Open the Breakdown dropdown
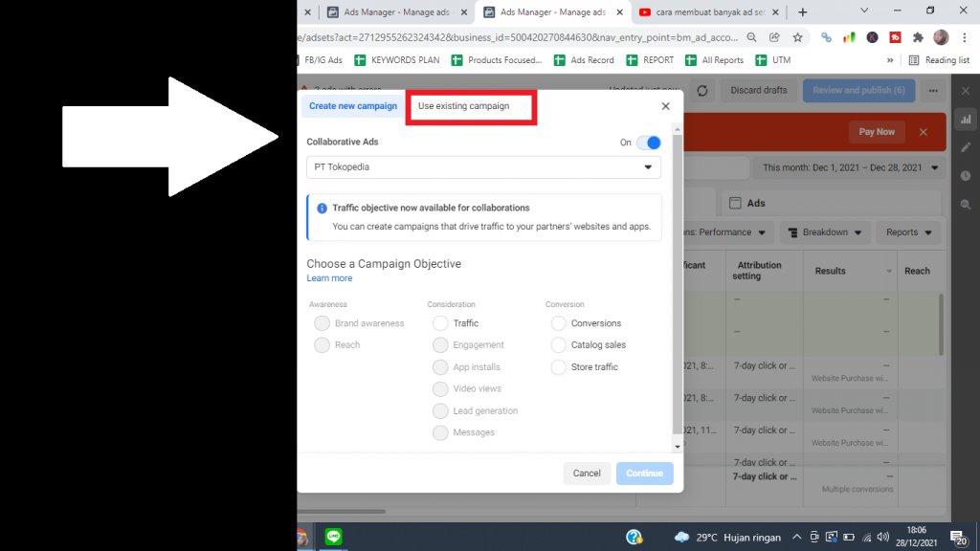 coord(825,232)
